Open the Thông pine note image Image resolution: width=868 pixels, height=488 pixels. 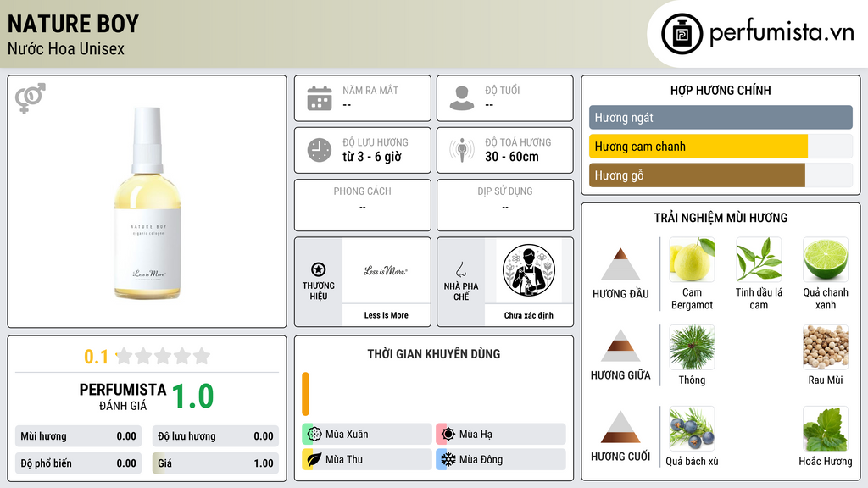point(692,347)
